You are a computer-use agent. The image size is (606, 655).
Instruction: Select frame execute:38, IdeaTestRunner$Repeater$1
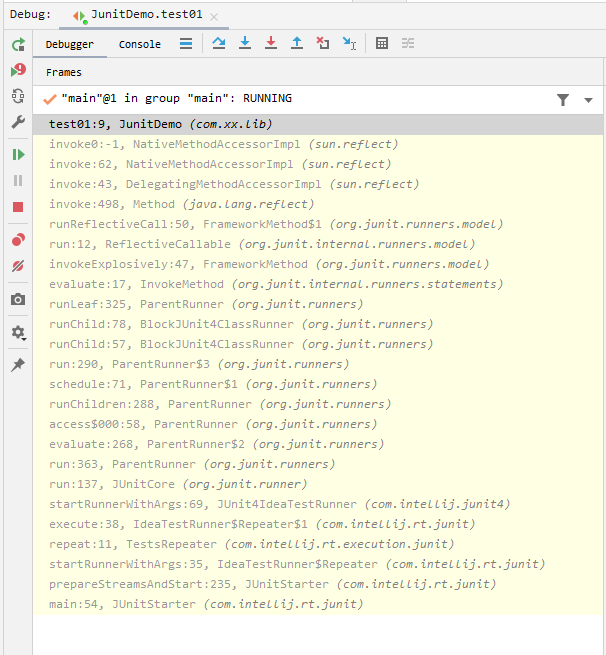coord(318,525)
